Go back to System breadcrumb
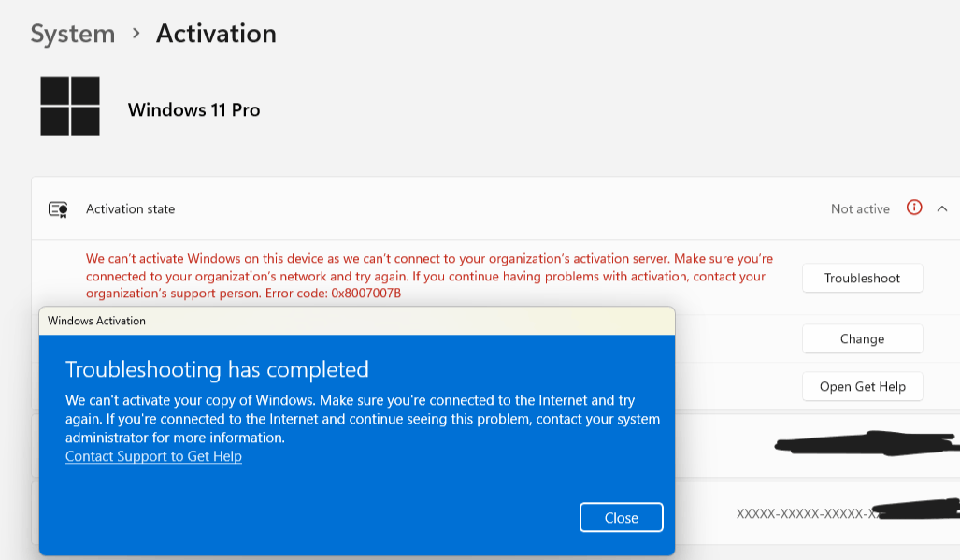This screenshot has height=560, width=960. click(73, 34)
